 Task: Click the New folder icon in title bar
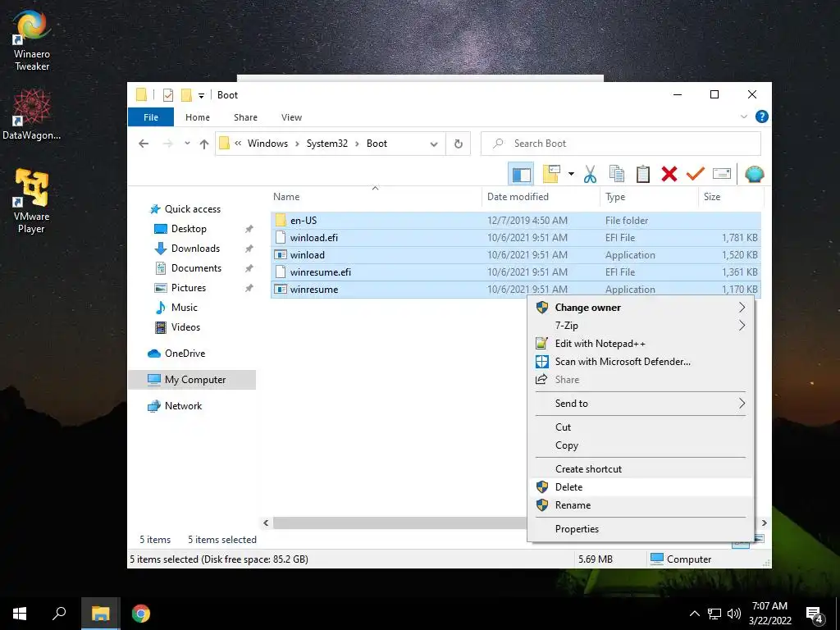tap(186, 95)
